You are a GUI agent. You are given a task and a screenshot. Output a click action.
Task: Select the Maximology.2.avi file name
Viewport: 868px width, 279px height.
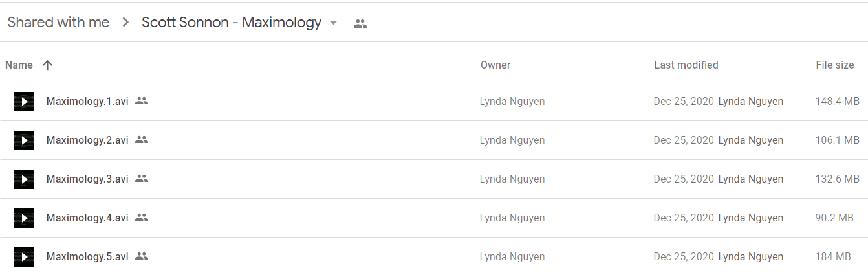pyautogui.click(x=87, y=140)
